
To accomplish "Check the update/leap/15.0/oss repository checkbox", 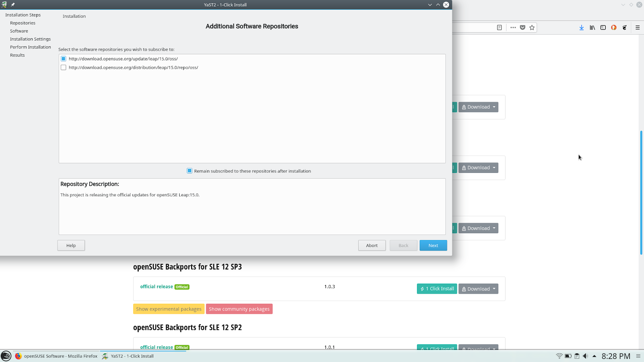I will tap(63, 59).
